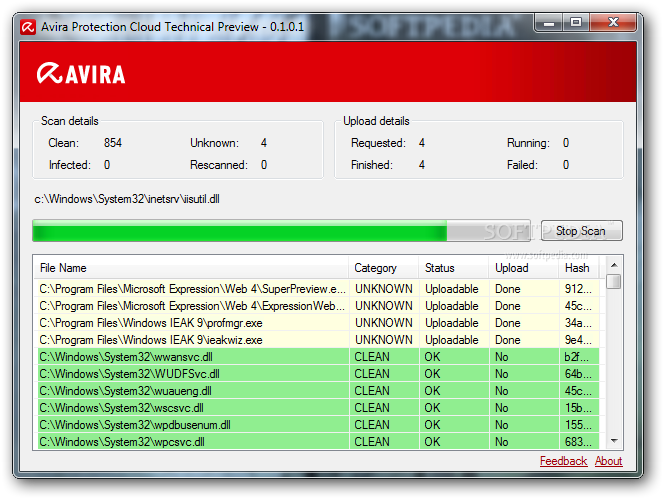This screenshot has height=499, width=664.
Task: Select the SuperPreview.e... file row
Action: click(318, 289)
